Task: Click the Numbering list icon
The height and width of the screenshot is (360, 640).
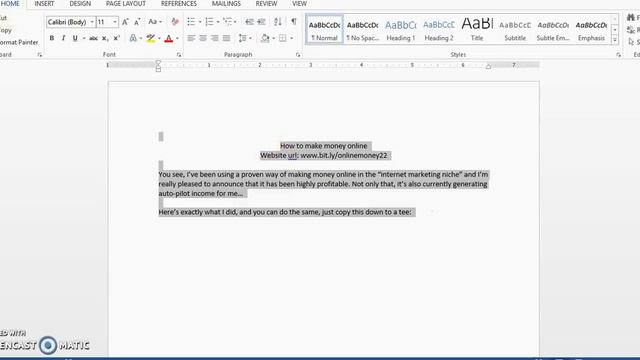Action: 209,22
